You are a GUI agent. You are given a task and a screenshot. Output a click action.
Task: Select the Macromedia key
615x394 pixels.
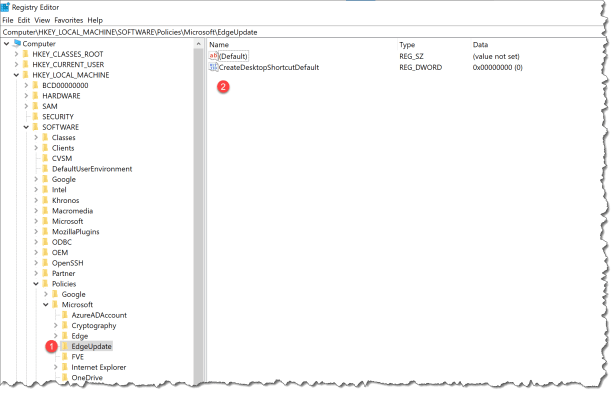point(73,211)
